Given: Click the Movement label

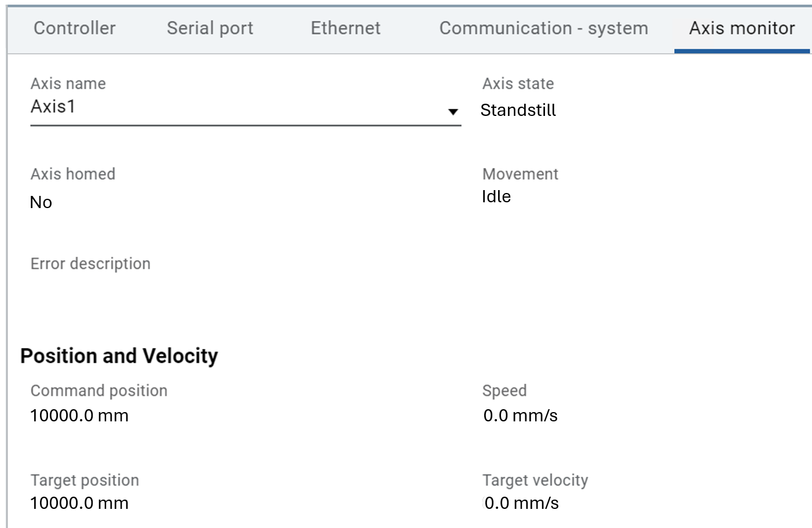Looking at the screenshot, I should pos(520,174).
